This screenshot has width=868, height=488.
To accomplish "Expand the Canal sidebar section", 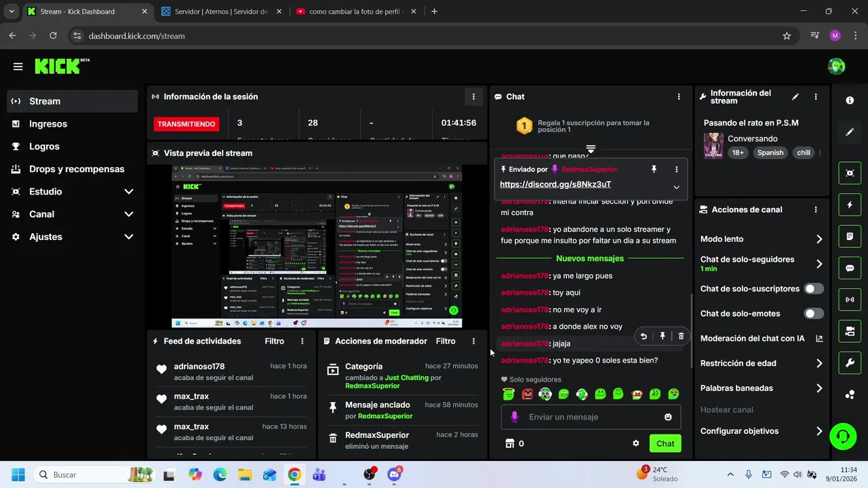I will tap(129, 214).
